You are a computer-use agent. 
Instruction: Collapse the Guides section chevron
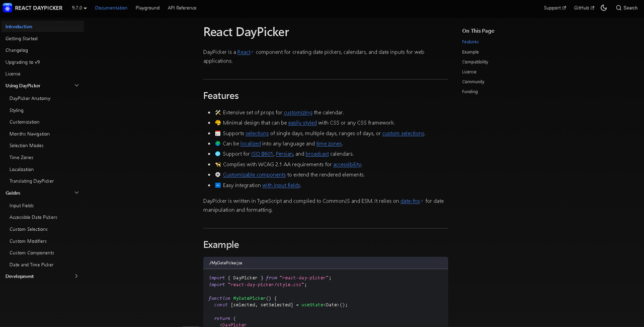click(76, 193)
